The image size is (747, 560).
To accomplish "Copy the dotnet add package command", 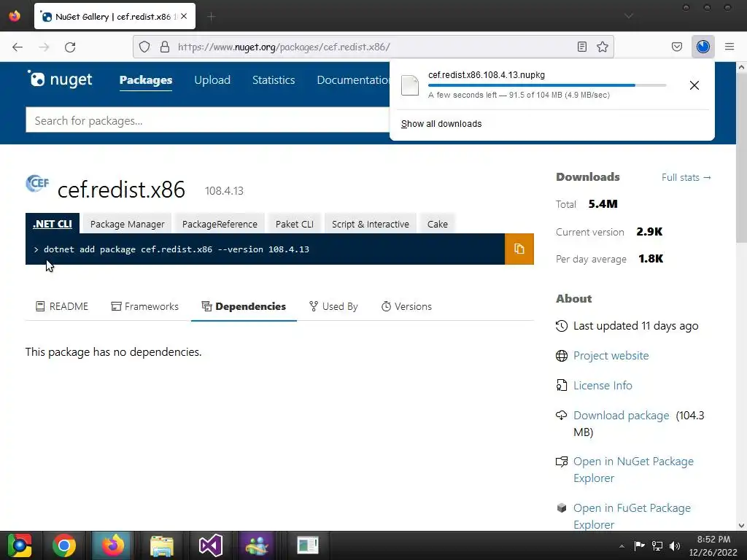I will click(519, 249).
